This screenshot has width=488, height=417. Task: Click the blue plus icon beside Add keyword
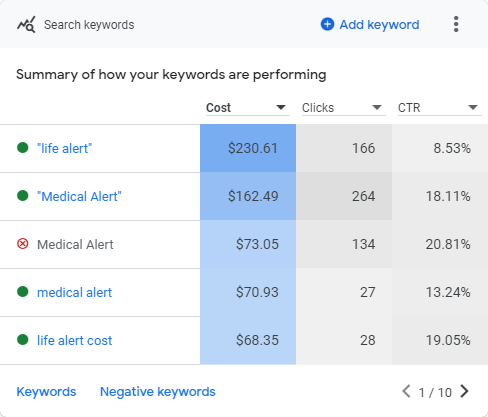click(327, 24)
